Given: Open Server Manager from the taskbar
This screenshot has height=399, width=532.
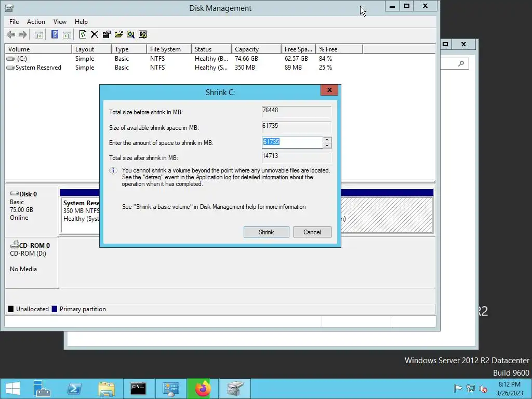Looking at the screenshot, I should (x=42, y=389).
